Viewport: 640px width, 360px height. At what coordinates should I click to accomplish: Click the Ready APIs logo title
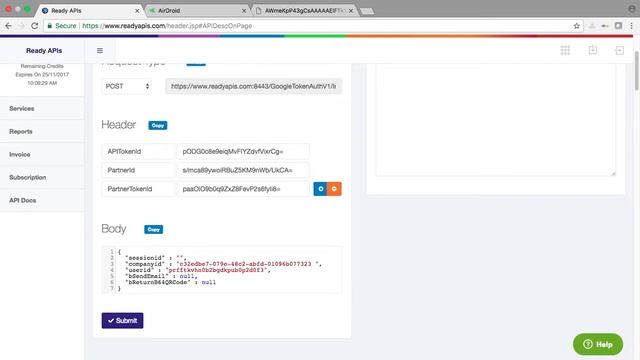point(44,51)
